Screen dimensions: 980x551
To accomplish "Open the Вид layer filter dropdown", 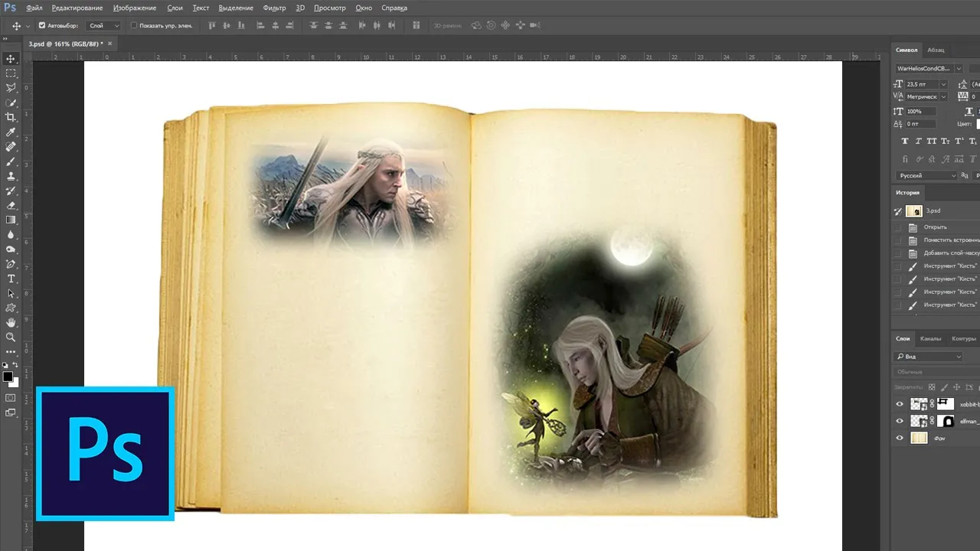I will click(929, 357).
